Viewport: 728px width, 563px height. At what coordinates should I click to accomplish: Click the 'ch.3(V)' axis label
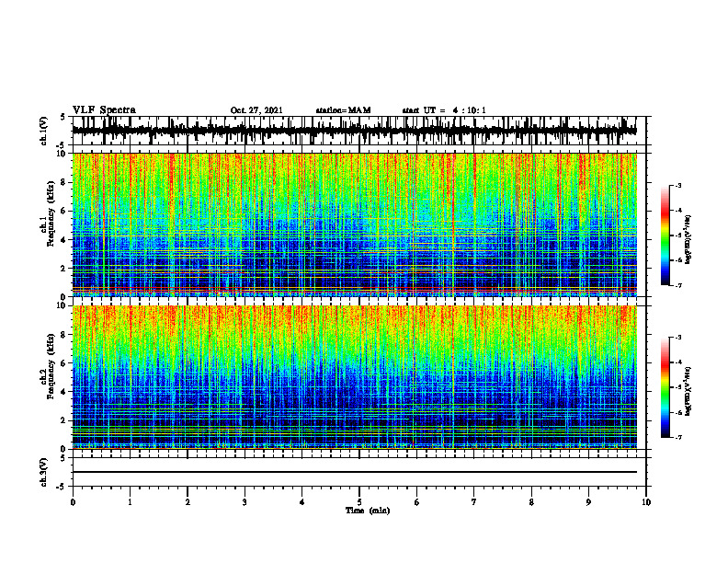pyautogui.click(x=44, y=472)
